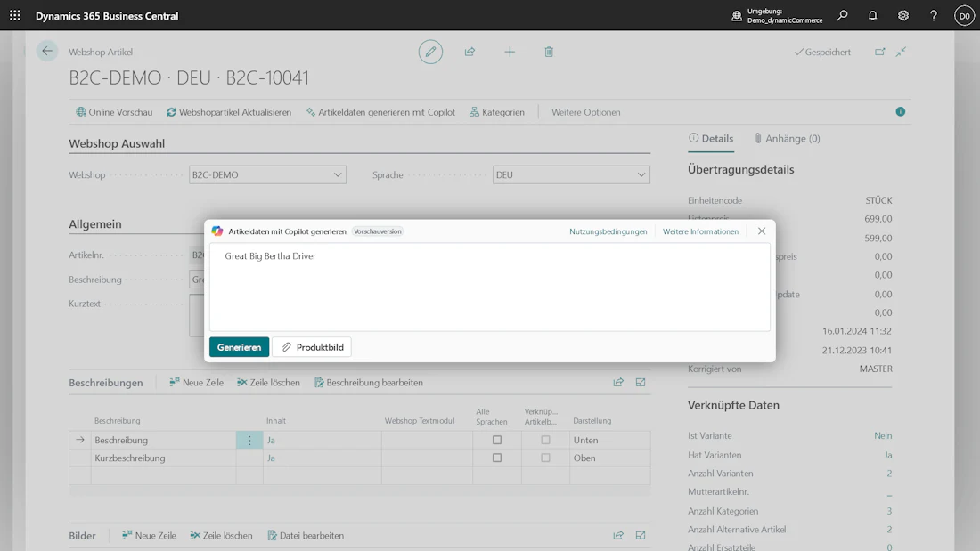Click the row arrow beside Beschreibung
Screen dimensions: 980x551
[x=80, y=440]
